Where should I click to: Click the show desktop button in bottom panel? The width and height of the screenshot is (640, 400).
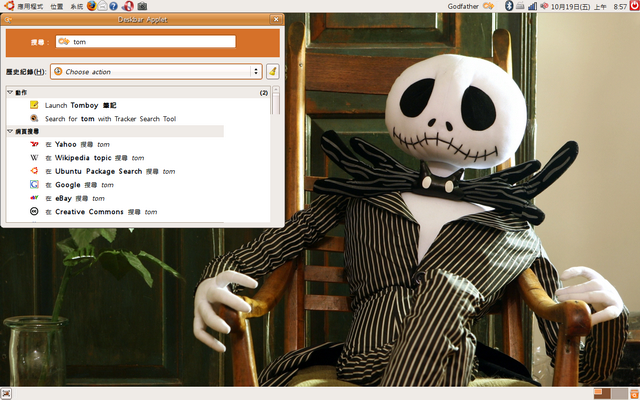click(x=6, y=394)
